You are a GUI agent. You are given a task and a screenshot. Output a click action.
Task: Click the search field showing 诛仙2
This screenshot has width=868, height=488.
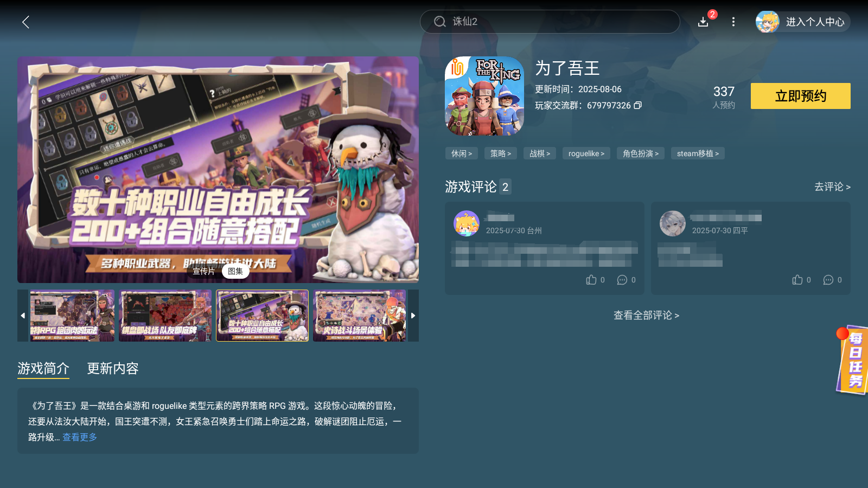pos(550,22)
